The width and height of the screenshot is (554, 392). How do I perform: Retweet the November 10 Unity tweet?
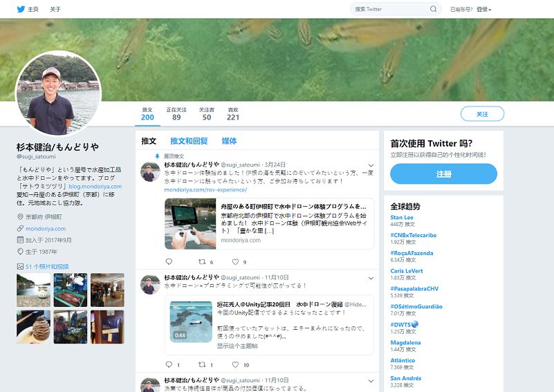[202, 364]
